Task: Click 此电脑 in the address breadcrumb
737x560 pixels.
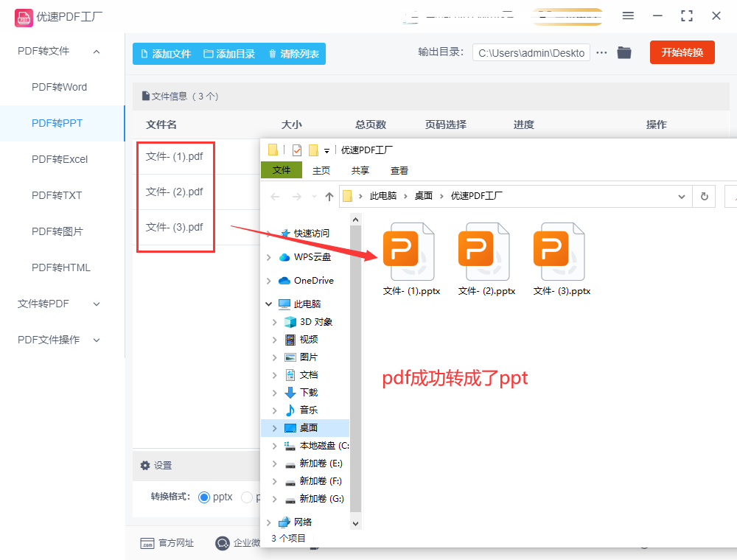Action: [383, 196]
